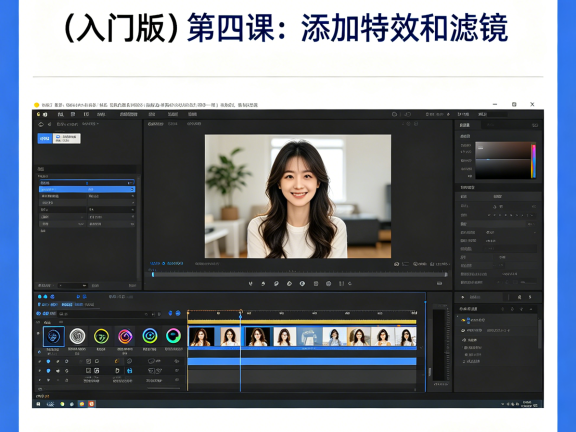Switch to the second tab above preview

pos(173,124)
